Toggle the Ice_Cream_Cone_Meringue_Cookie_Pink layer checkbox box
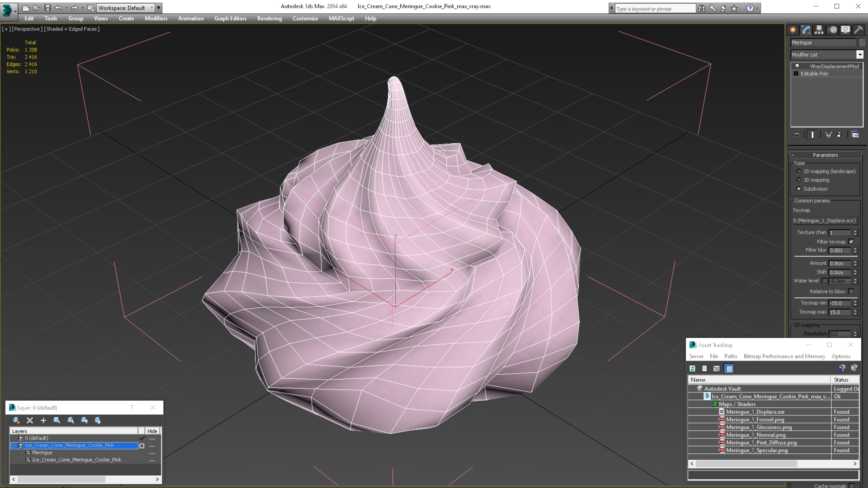This screenshot has height=488, width=868. [x=142, y=446]
